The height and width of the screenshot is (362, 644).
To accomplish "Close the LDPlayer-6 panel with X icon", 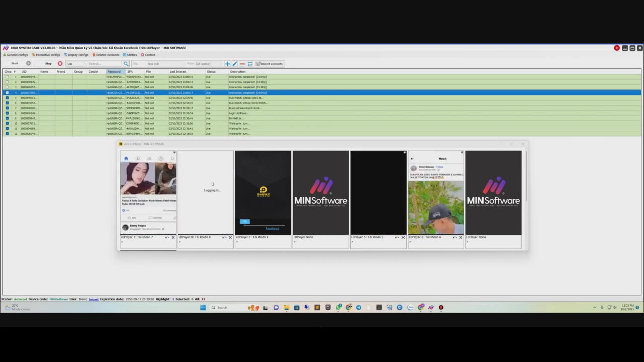I will click(460, 237).
